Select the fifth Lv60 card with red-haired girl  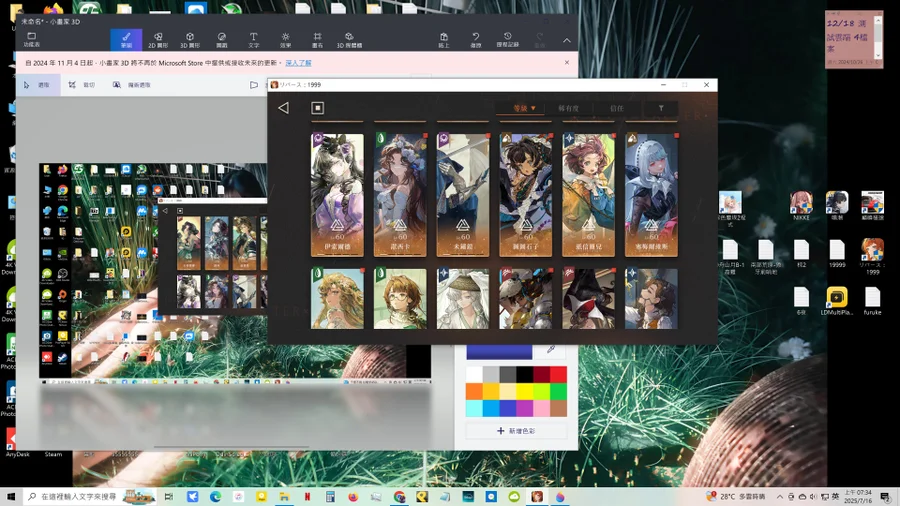(588, 195)
